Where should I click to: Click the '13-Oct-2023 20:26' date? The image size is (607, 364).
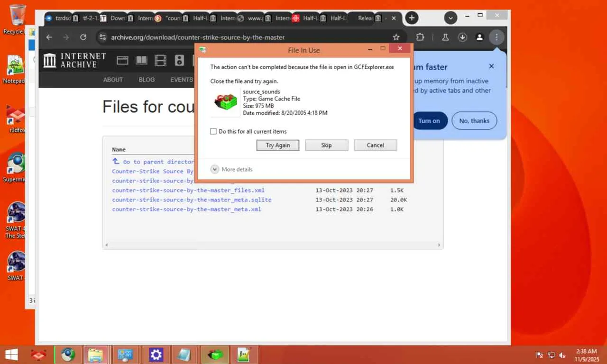pos(344,209)
